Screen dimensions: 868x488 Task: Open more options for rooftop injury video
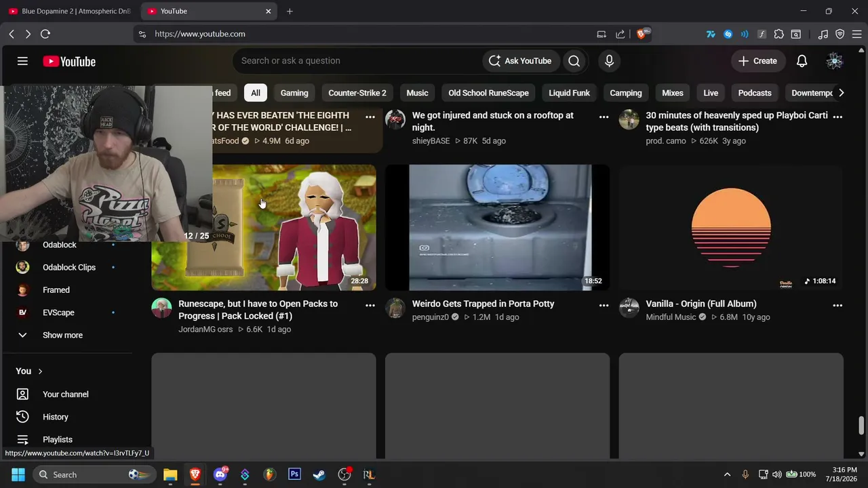pos(604,117)
